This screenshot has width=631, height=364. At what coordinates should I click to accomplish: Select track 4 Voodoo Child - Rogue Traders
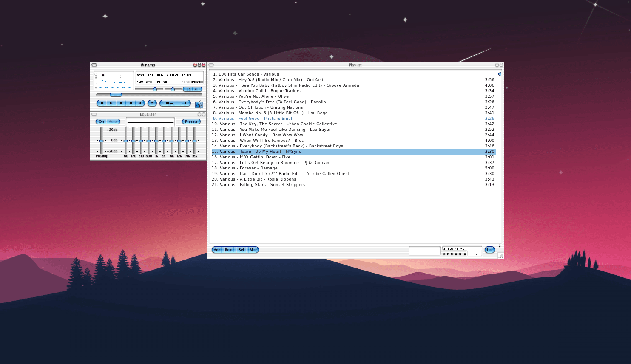pos(353,91)
